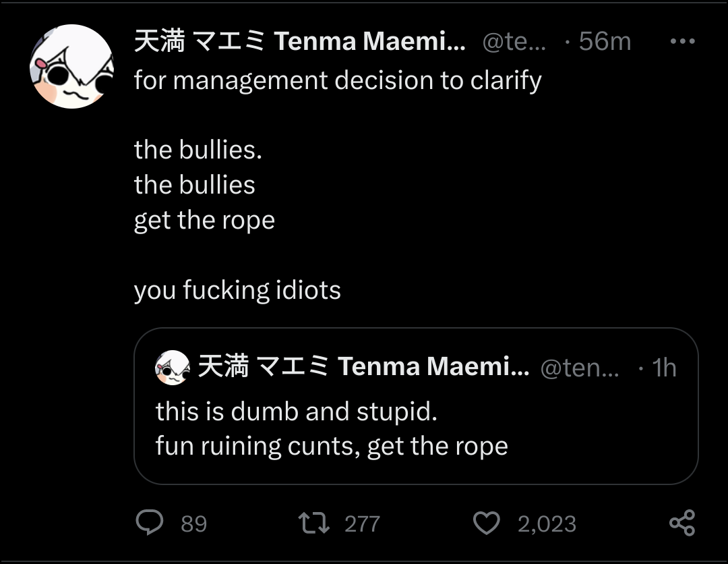This screenshot has width=728, height=564.
Task: Open the @ten... handle in quoted tweet
Action: (x=580, y=368)
